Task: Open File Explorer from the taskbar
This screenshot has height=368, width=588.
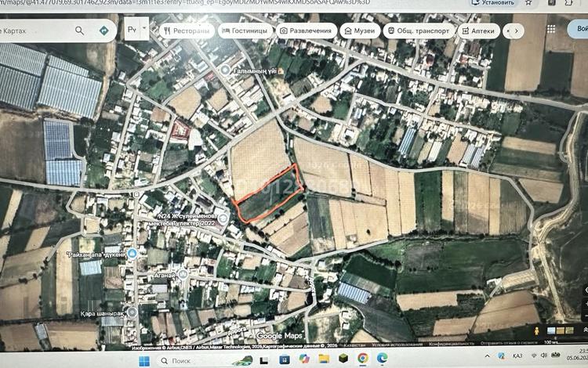Action: click(324, 359)
